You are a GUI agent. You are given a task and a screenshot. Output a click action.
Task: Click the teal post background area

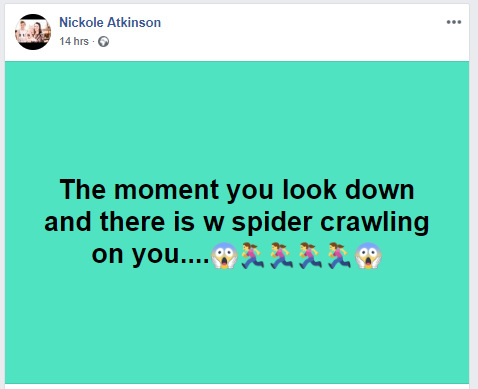237,117
